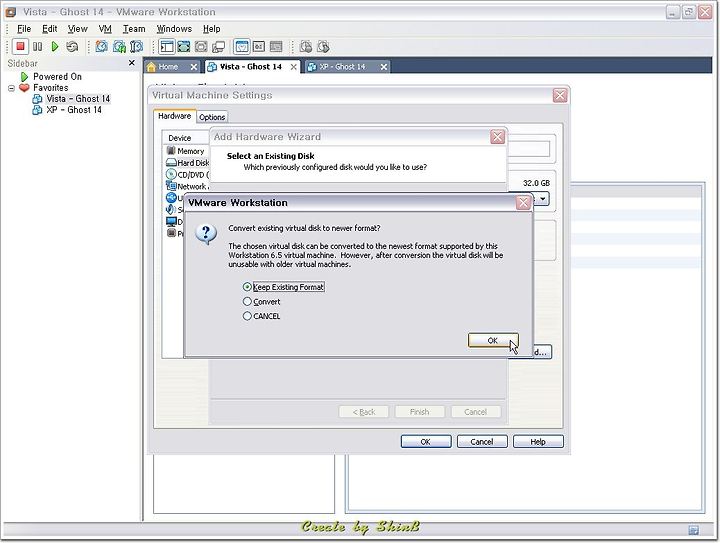720x543 pixels.
Task: Switch to Appliance view toolbar icon
Action: (x=276, y=46)
